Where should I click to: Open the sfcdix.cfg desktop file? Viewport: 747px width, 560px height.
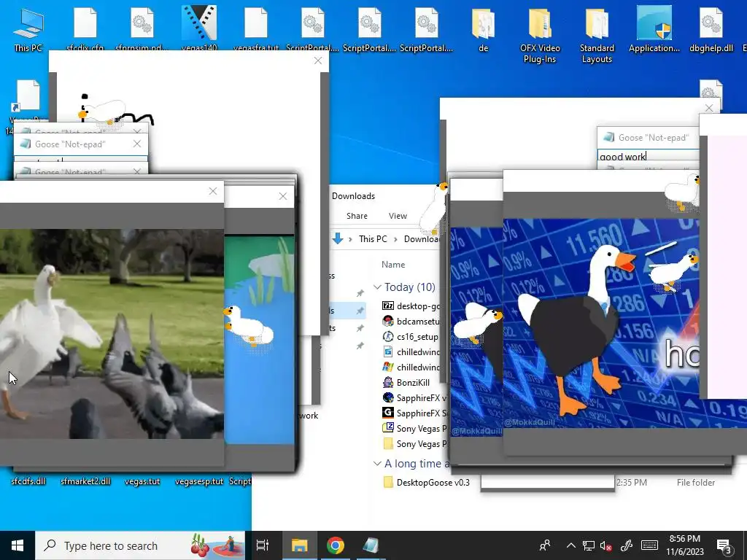(85, 28)
